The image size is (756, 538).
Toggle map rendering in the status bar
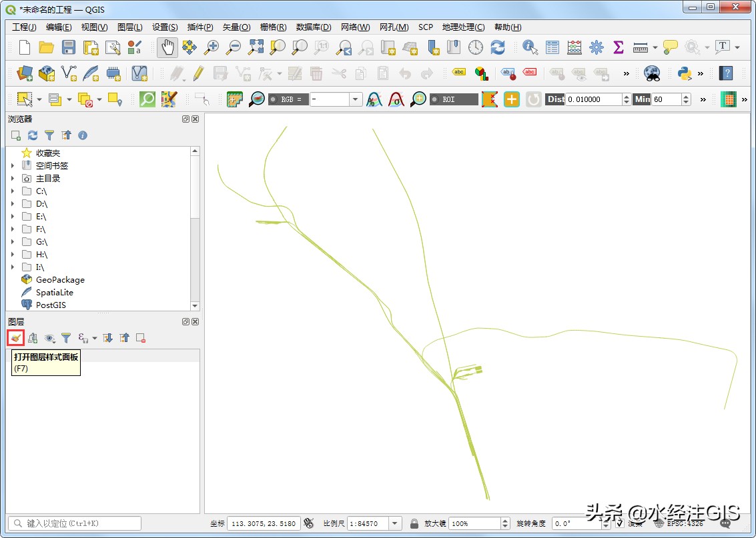pos(620,523)
